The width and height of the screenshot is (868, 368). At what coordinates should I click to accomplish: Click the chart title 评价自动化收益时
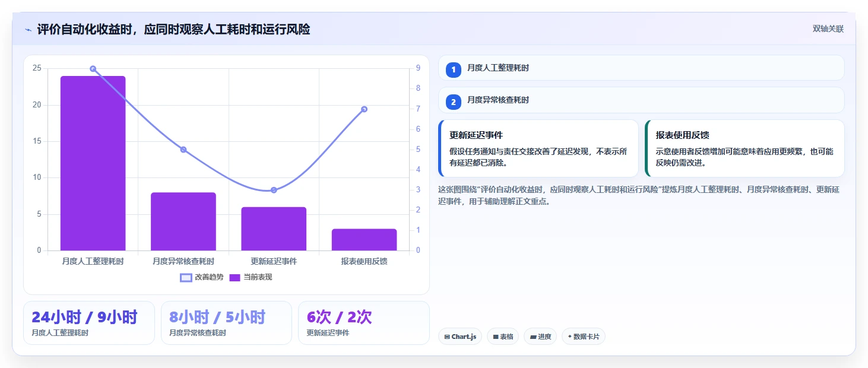click(173, 29)
